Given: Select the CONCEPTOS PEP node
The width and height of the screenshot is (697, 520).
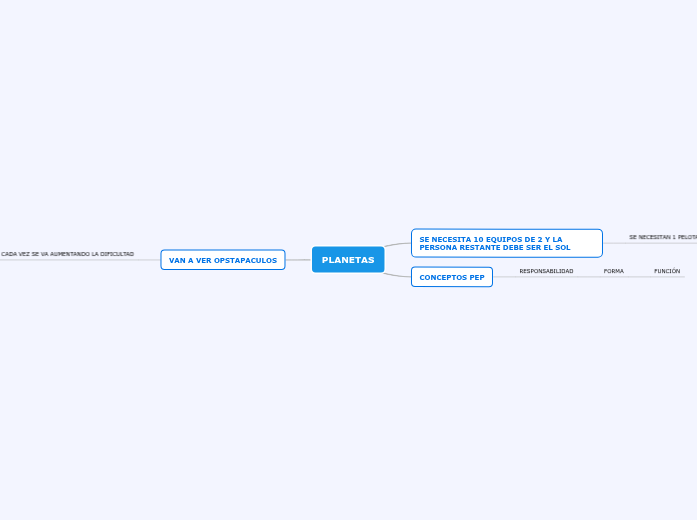Looking at the screenshot, I should click(x=452, y=277).
